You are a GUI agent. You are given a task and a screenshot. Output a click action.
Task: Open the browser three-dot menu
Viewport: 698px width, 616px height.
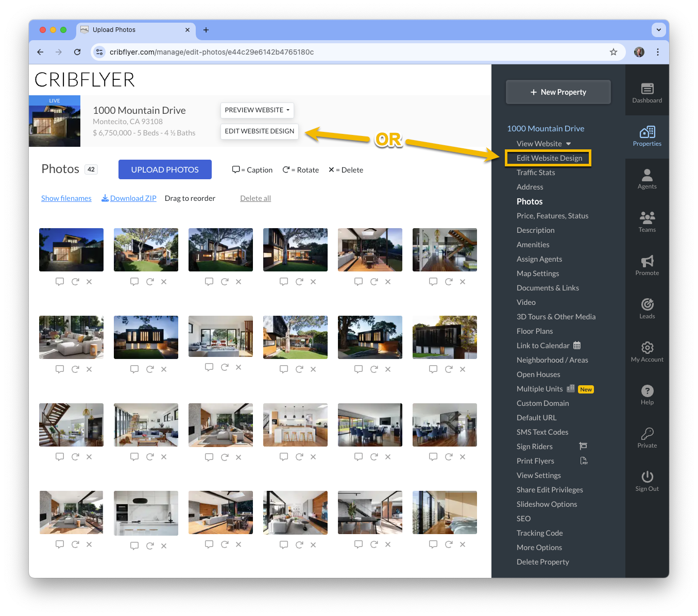[658, 52]
